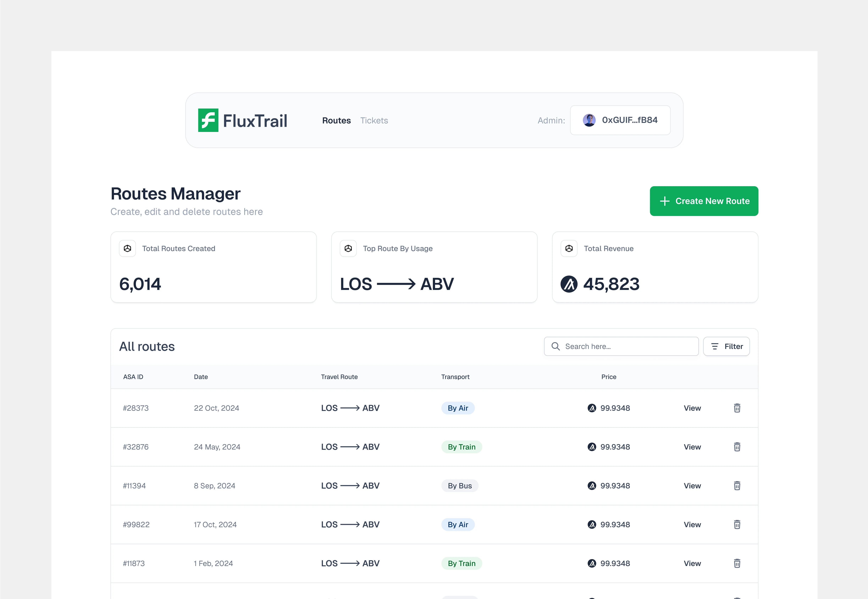Delete route #28373 using trash icon
868x599 pixels.
click(x=737, y=408)
